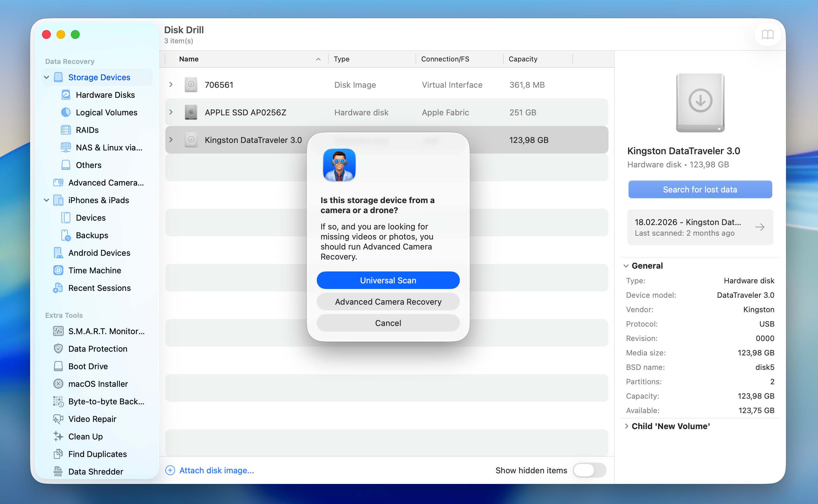This screenshot has height=504, width=818.
Task: Click the Disk Image type cell
Action: point(355,85)
